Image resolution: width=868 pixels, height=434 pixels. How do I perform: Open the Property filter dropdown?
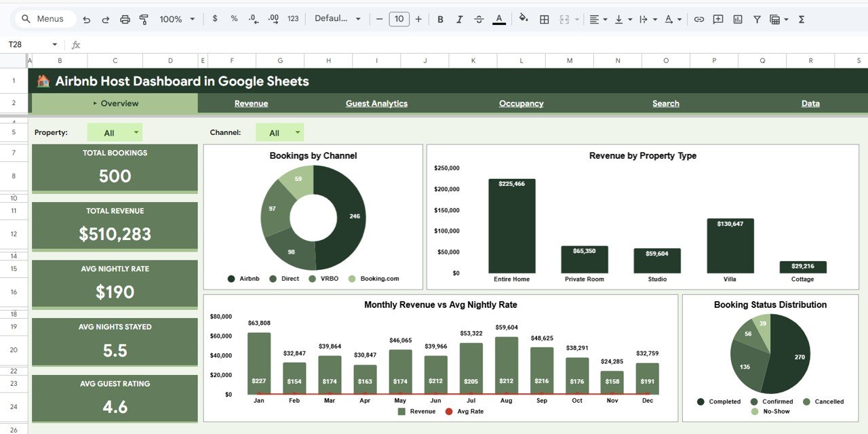(x=115, y=132)
